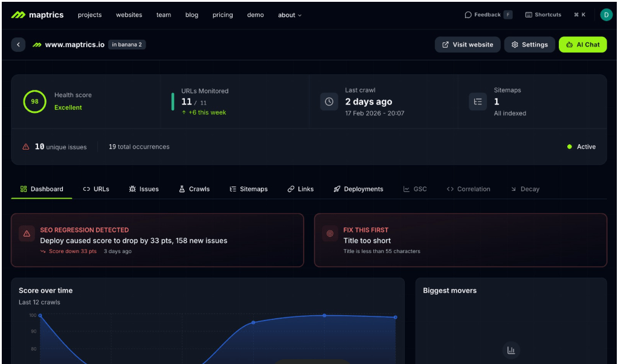Open the pricing menu item

coord(222,15)
